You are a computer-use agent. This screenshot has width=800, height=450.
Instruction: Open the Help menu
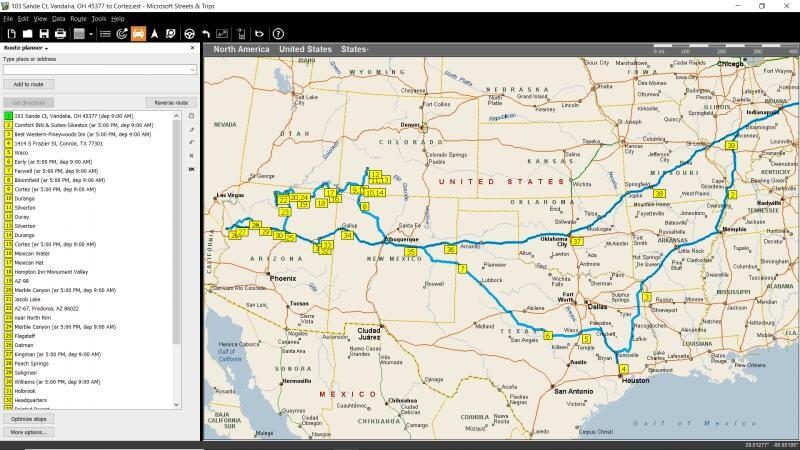118,18
